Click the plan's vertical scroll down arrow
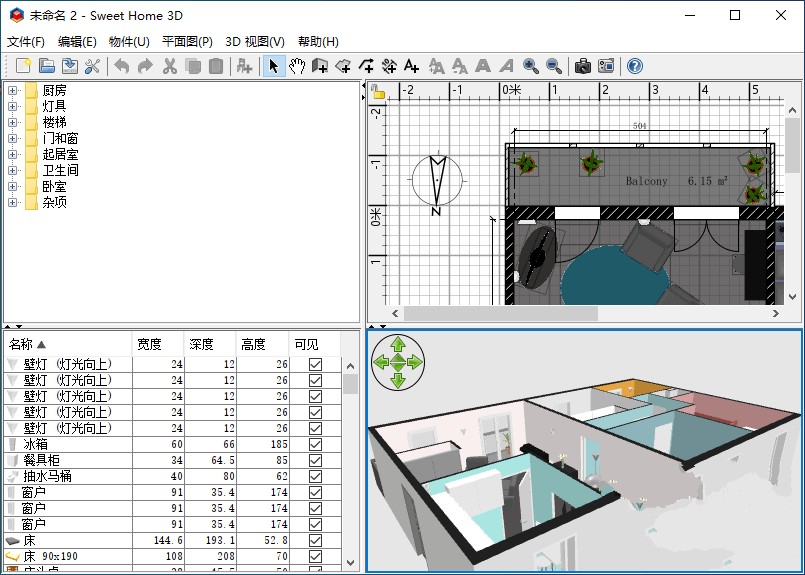This screenshot has height=575, width=805. coord(792,297)
